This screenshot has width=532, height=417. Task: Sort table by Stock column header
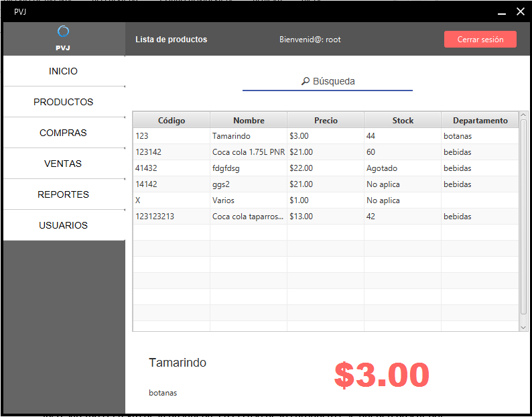pos(403,120)
